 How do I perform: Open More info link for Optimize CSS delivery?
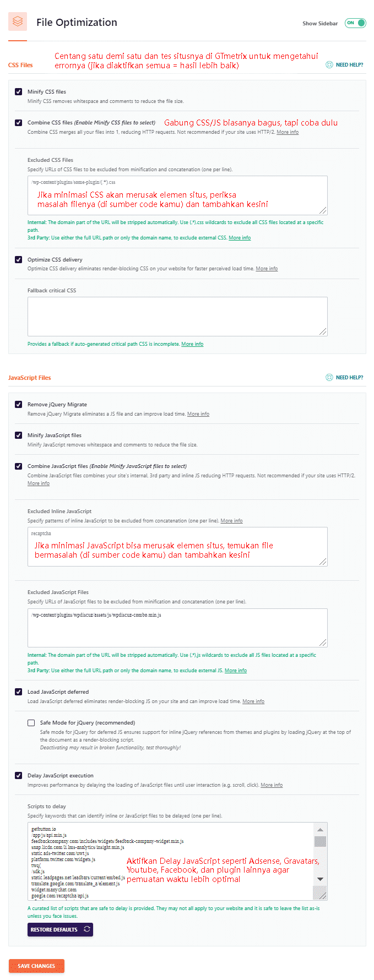tap(267, 269)
